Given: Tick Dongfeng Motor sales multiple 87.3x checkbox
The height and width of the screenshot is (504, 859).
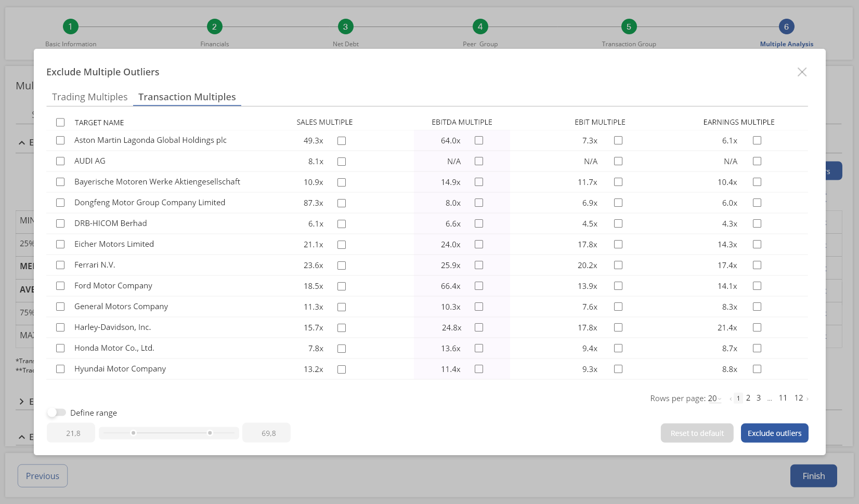Looking at the screenshot, I should pyautogui.click(x=342, y=203).
